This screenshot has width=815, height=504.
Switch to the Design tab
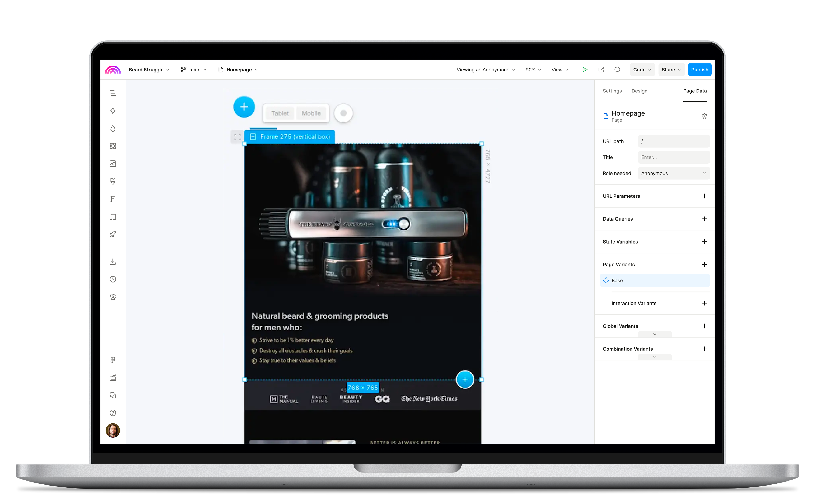[x=639, y=91]
